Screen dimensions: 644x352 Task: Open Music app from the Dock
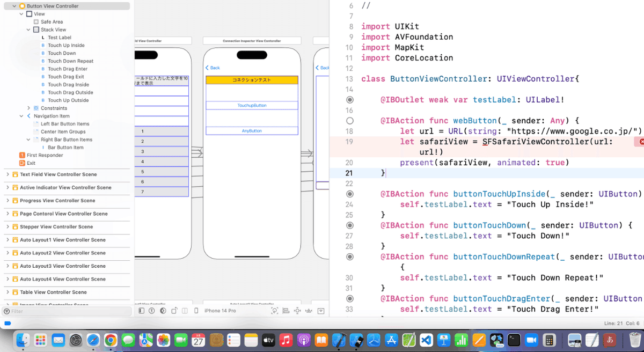[286, 340]
